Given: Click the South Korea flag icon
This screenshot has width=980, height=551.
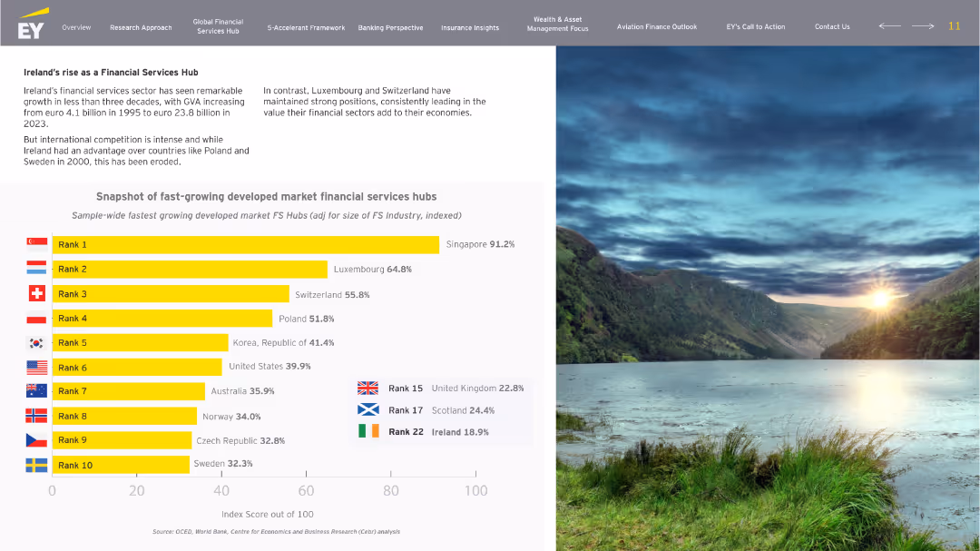Looking at the screenshot, I should point(36,343).
